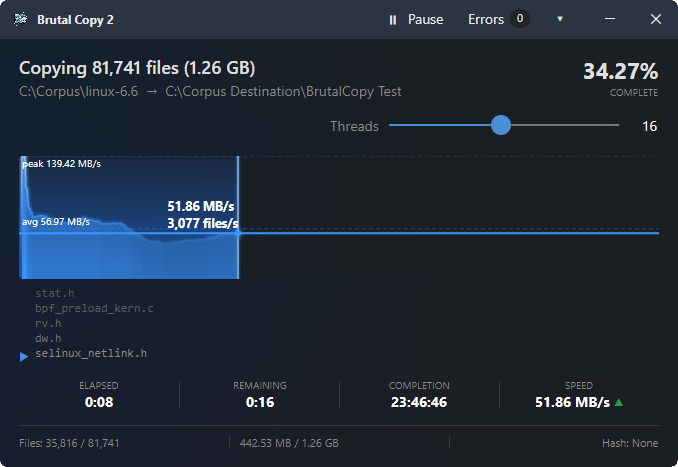The width and height of the screenshot is (678, 467).
Task: Expand the title bar dropdown arrow
Action: pos(560,19)
